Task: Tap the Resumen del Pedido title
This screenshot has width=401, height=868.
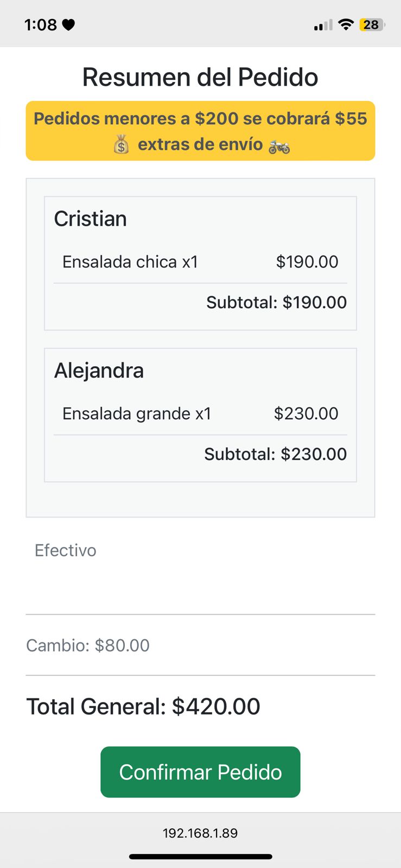Action: (200, 77)
